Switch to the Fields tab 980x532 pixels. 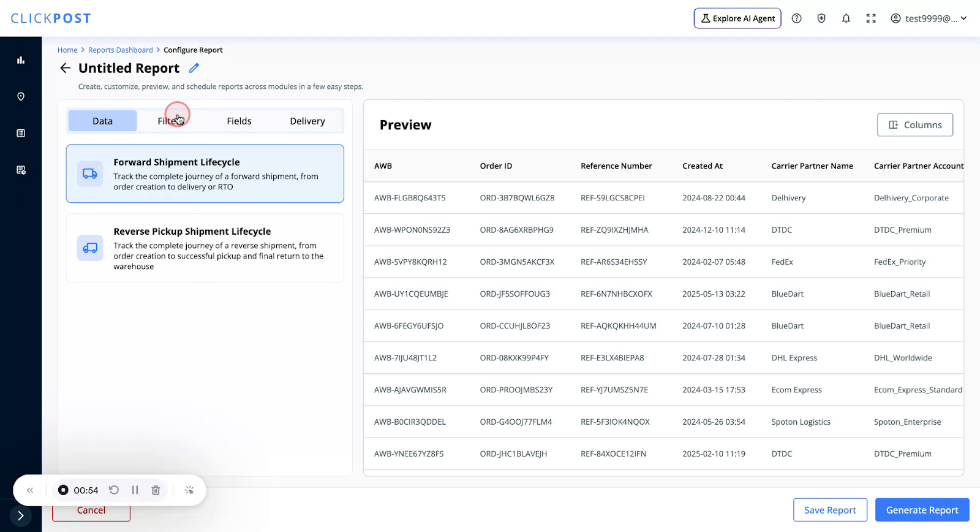click(x=239, y=121)
